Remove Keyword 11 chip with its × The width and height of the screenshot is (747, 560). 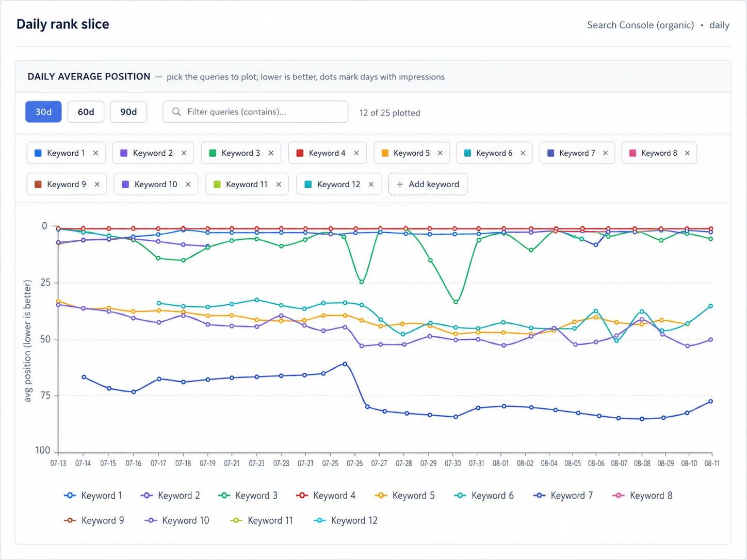click(279, 184)
